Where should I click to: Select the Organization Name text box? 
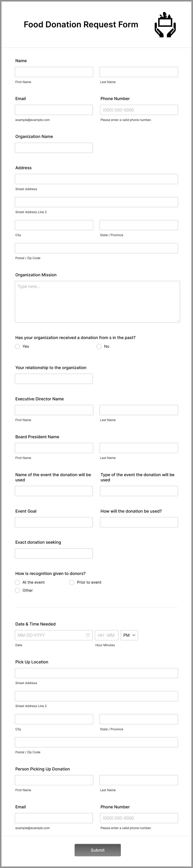54,148
